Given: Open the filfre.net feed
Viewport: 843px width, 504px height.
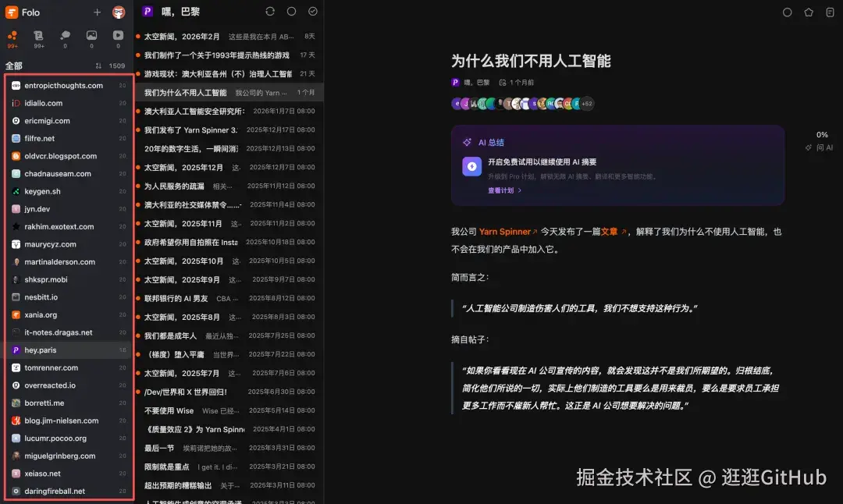Looking at the screenshot, I should 68,138.
